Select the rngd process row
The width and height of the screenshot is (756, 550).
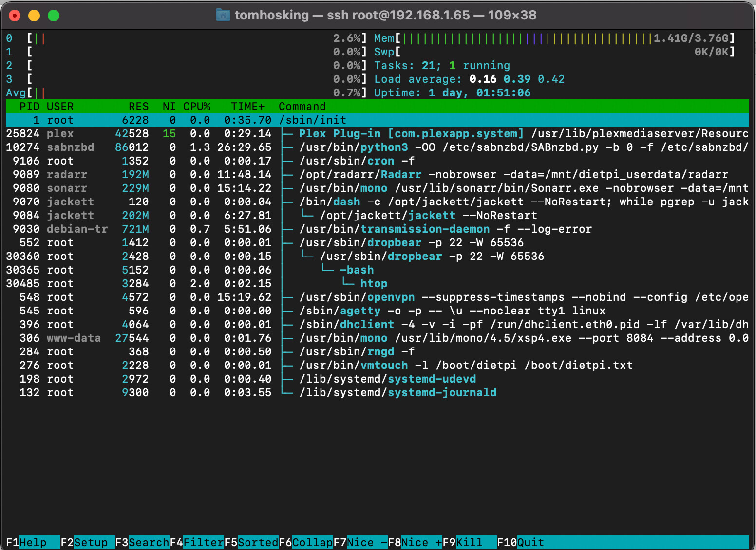[378, 351]
